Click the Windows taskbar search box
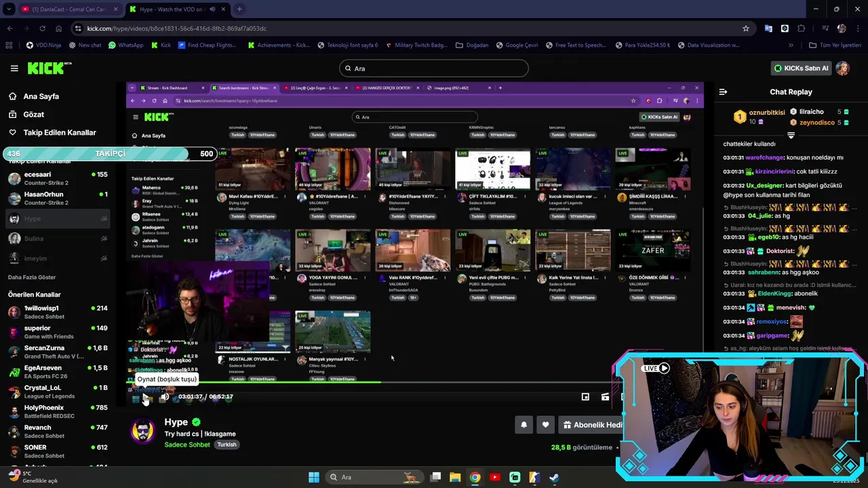This screenshot has width=868, height=488. pyautogui.click(x=373, y=477)
